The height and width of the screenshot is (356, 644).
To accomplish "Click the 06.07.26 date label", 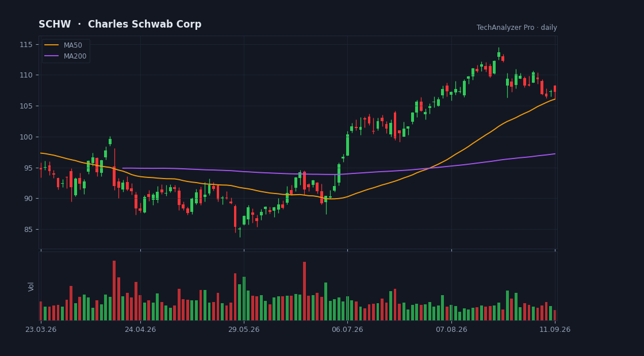I will pyautogui.click(x=347, y=330).
